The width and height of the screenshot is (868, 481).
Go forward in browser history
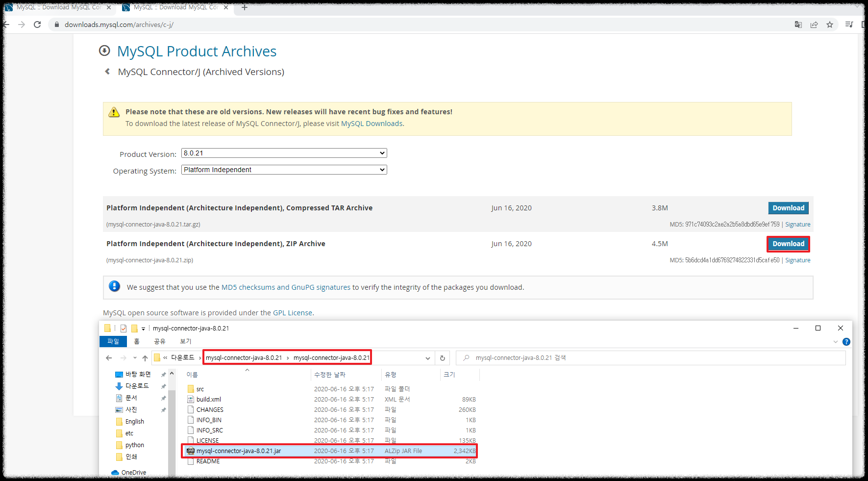click(x=22, y=25)
